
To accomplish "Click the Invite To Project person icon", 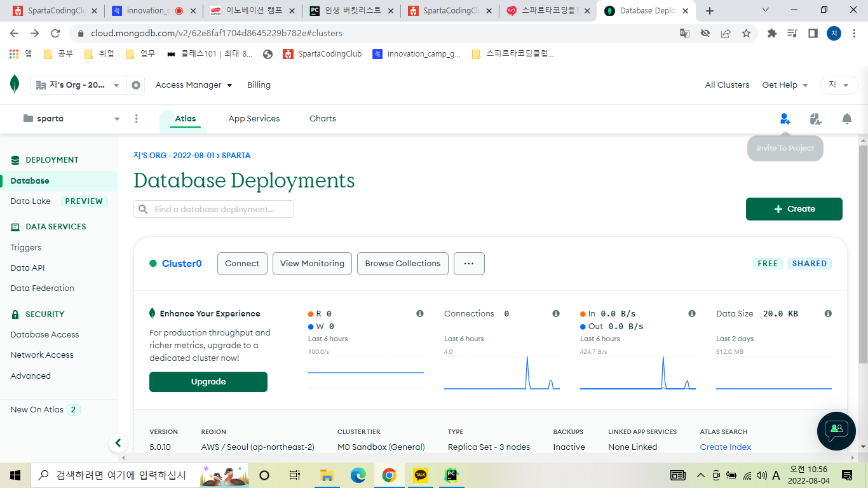I will pyautogui.click(x=785, y=119).
